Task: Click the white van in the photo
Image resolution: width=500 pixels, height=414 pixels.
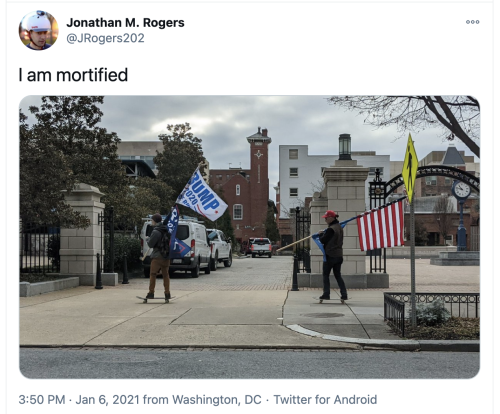Action: click(178, 247)
